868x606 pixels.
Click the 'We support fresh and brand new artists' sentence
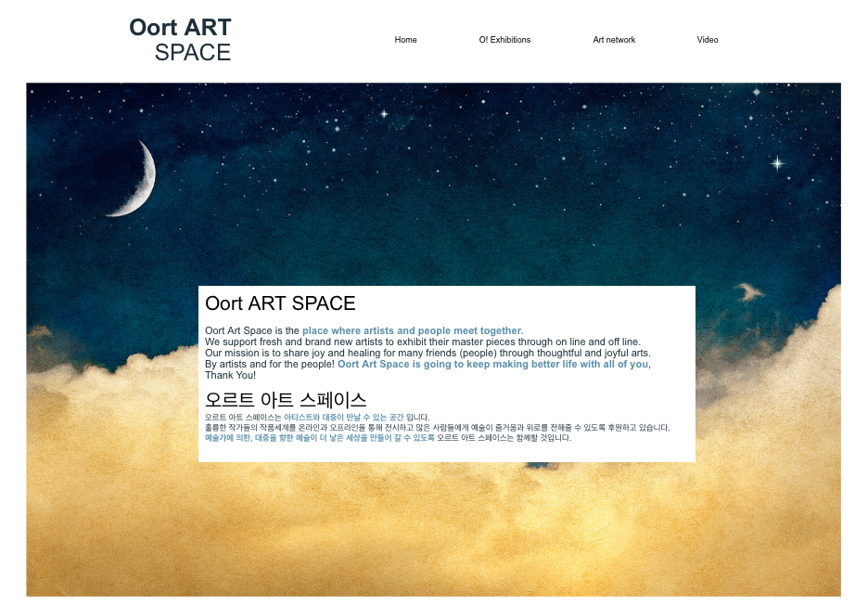(422, 342)
